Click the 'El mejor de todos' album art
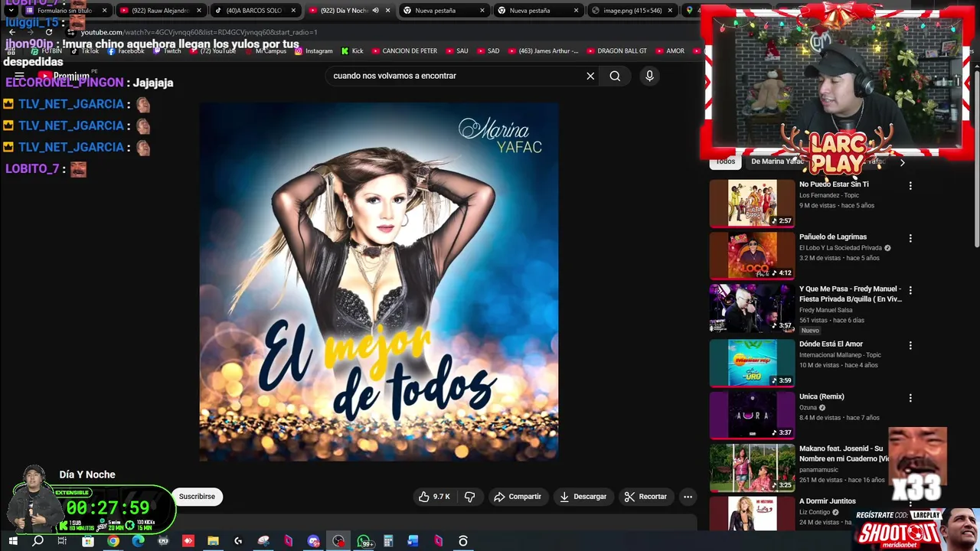The height and width of the screenshot is (551, 980). tap(379, 282)
